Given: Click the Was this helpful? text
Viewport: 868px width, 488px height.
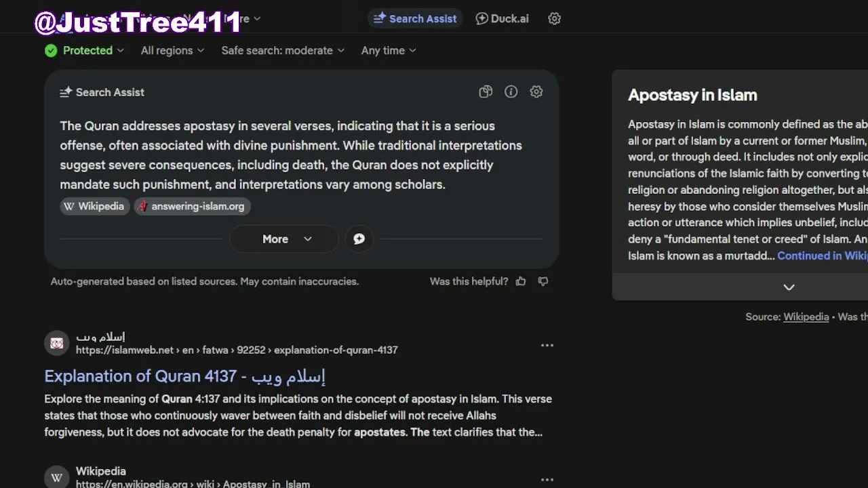Looking at the screenshot, I should pyautogui.click(x=469, y=281).
